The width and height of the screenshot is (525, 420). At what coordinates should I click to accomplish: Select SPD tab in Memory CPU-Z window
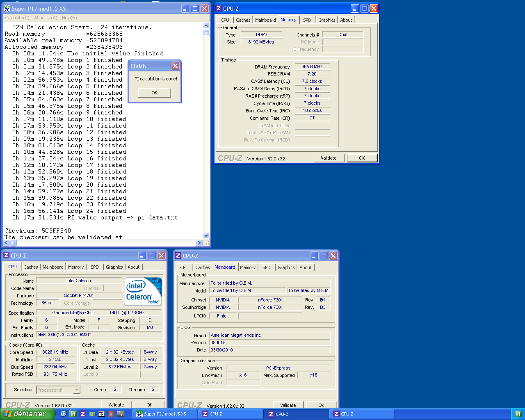(307, 20)
